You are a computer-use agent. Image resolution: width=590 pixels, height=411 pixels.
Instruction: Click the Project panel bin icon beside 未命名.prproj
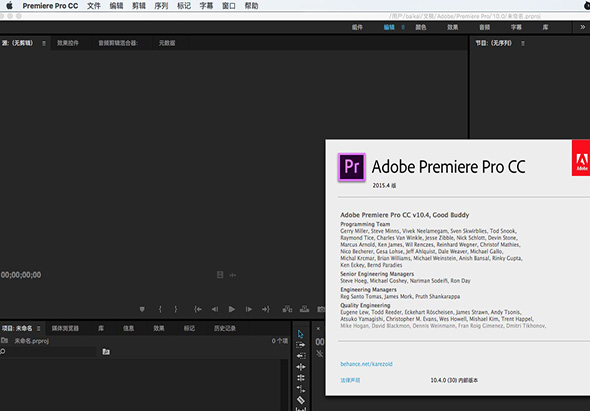pyautogui.click(x=4, y=341)
